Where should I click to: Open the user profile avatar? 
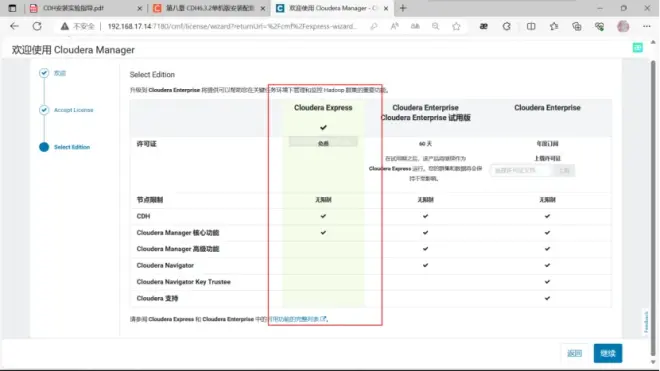(x=623, y=26)
